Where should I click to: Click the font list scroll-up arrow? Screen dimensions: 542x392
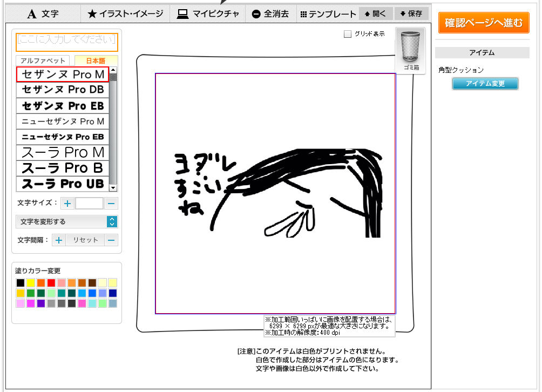pos(113,70)
